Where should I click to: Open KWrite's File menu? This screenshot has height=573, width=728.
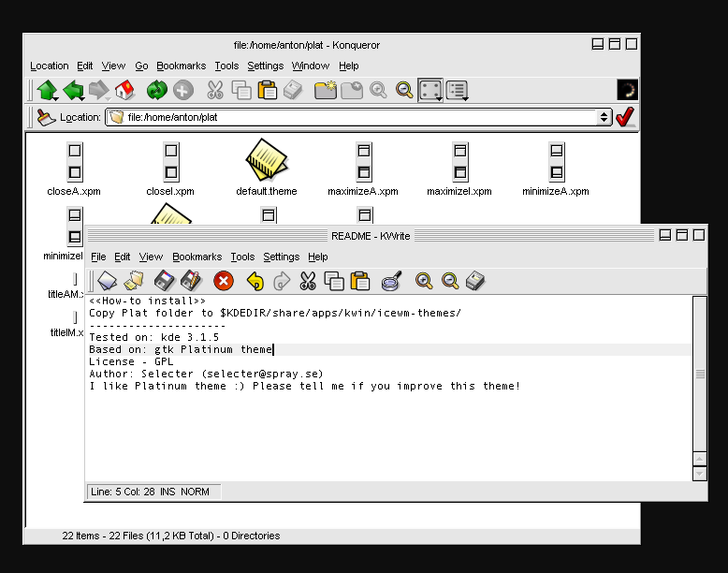tap(98, 257)
